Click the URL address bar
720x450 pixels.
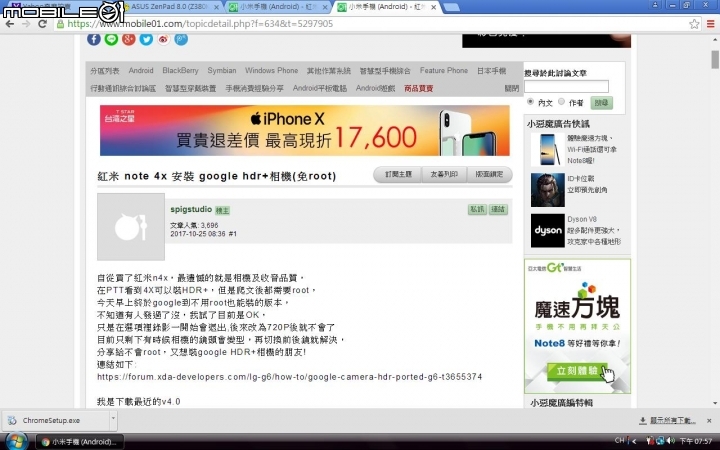tap(372, 24)
